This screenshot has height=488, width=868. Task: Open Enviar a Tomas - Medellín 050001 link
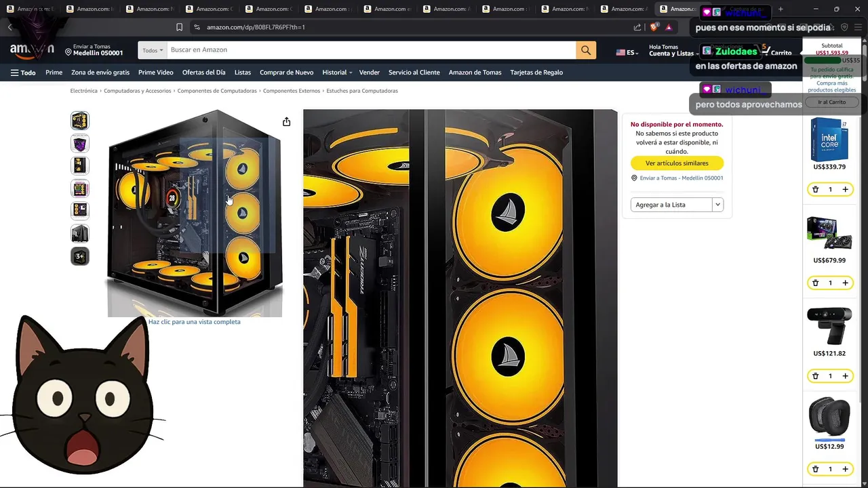click(x=681, y=178)
